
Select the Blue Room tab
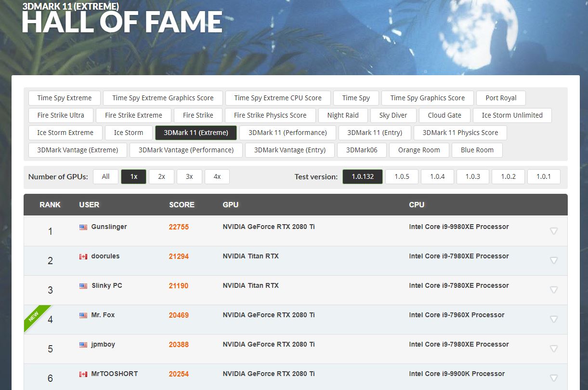click(477, 150)
